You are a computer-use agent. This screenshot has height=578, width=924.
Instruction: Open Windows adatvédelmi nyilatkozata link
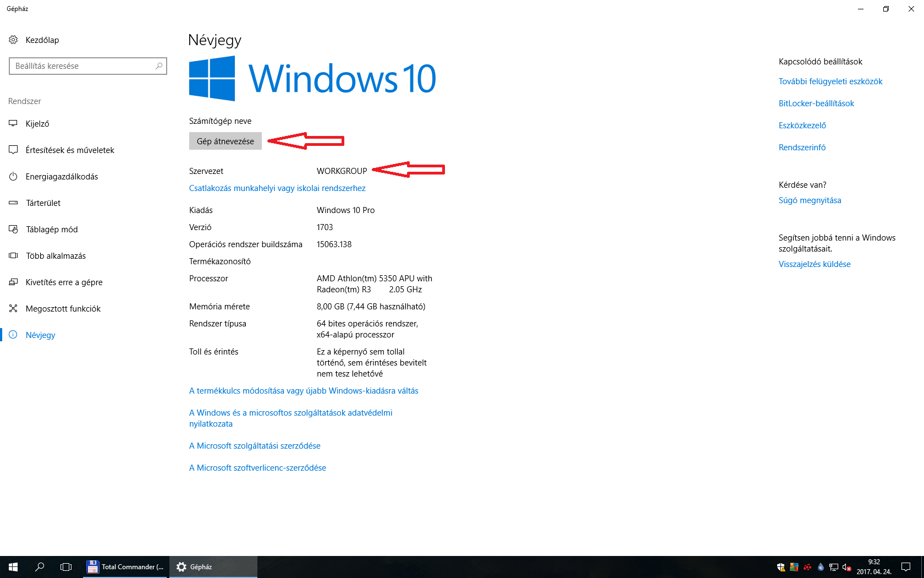[291, 418]
